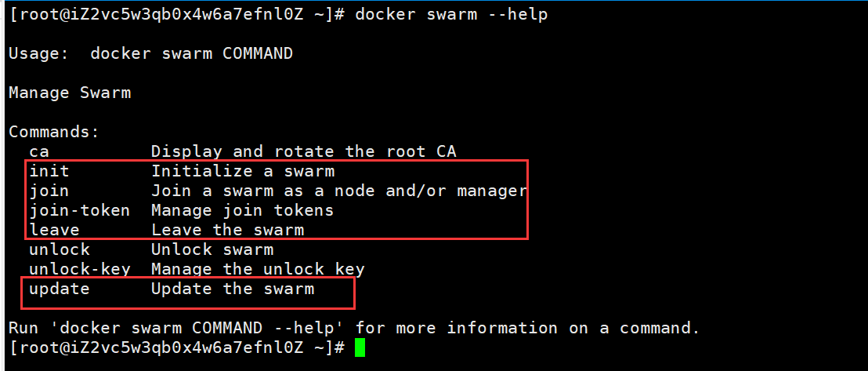Click the 'Manage Swarm' heading text
This screenshot has height=371, width=868.
tap(70, 93)
